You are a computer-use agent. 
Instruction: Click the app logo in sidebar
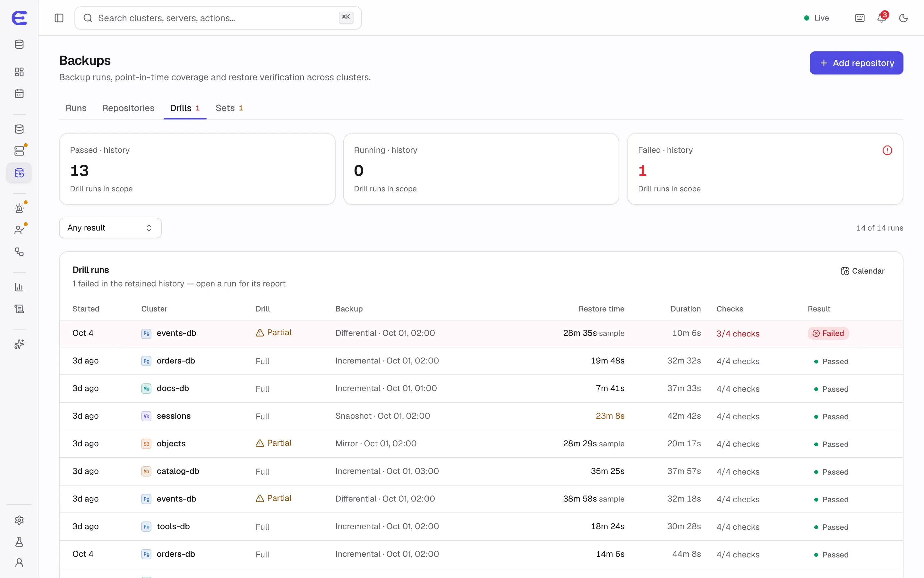(19, 18)
